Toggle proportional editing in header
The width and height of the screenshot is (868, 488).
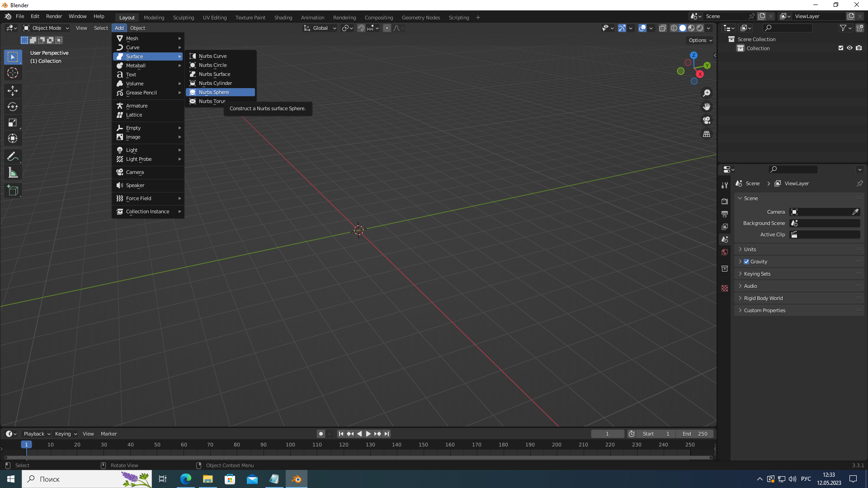(387, 28)
